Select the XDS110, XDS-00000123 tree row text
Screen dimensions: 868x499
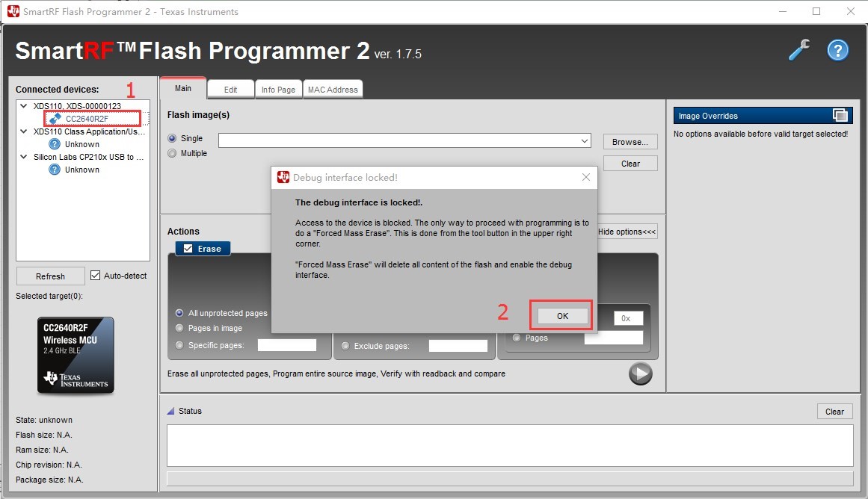tap(77, 105)
